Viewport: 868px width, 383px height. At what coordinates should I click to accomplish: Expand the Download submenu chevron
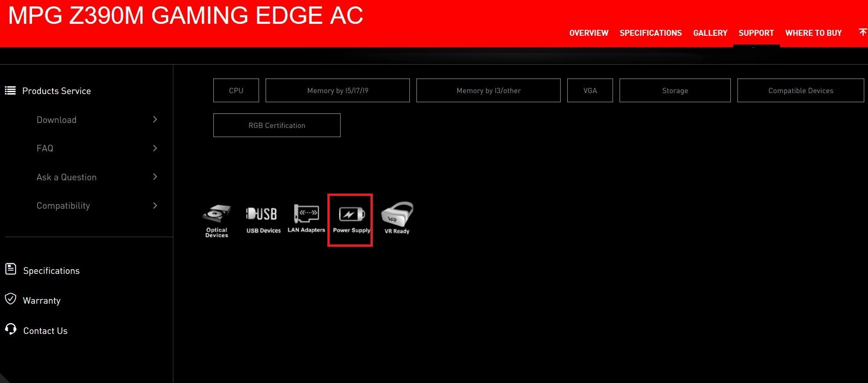click(x=155, y=120)
